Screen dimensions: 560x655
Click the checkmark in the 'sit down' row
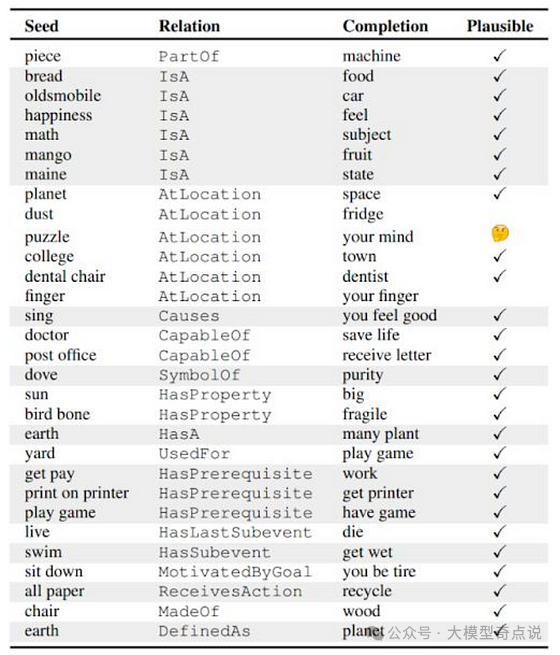(499, 571)
